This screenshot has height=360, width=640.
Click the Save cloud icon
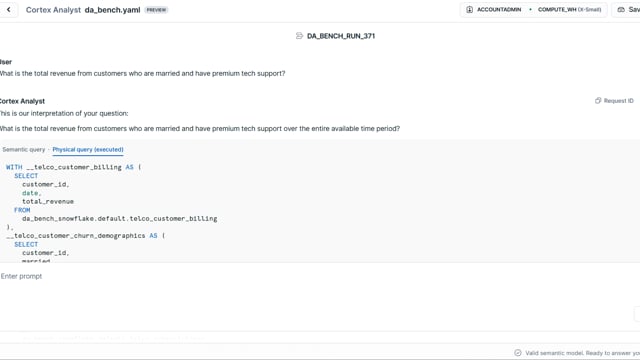pos(621,9)
